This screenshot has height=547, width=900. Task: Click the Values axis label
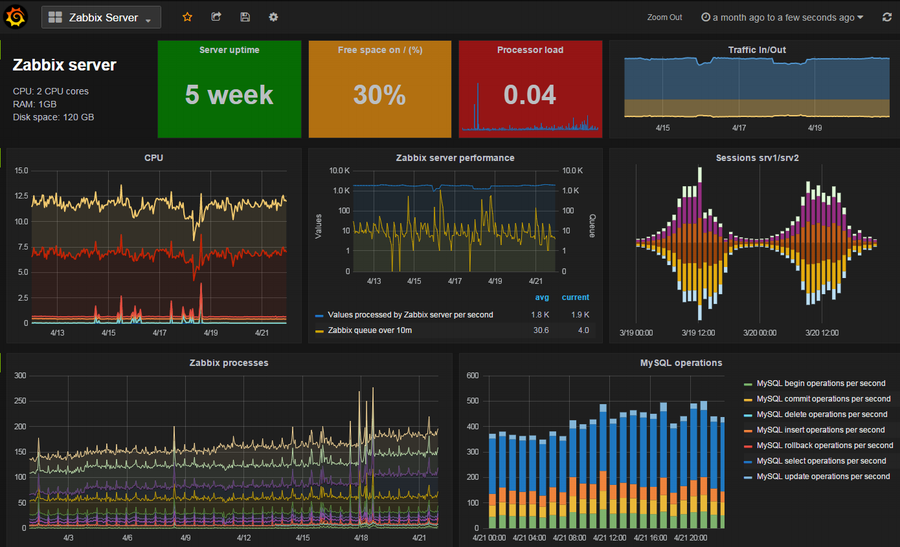pos(319,226)
